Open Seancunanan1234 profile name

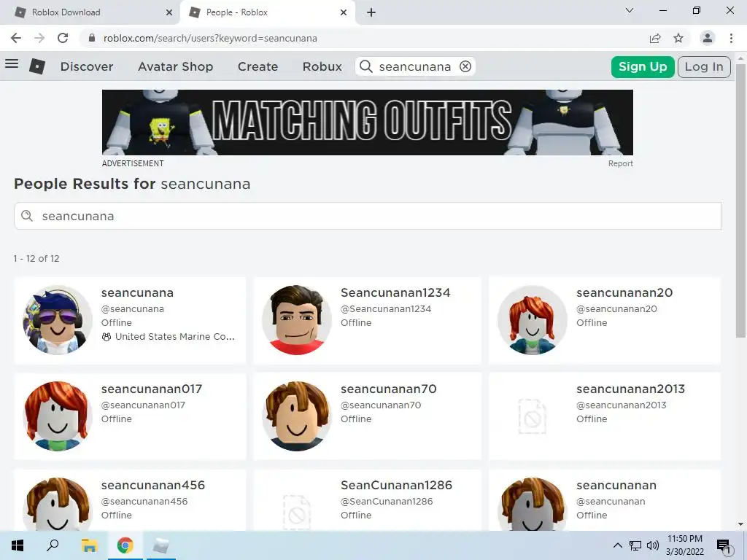tap(395, 293)
